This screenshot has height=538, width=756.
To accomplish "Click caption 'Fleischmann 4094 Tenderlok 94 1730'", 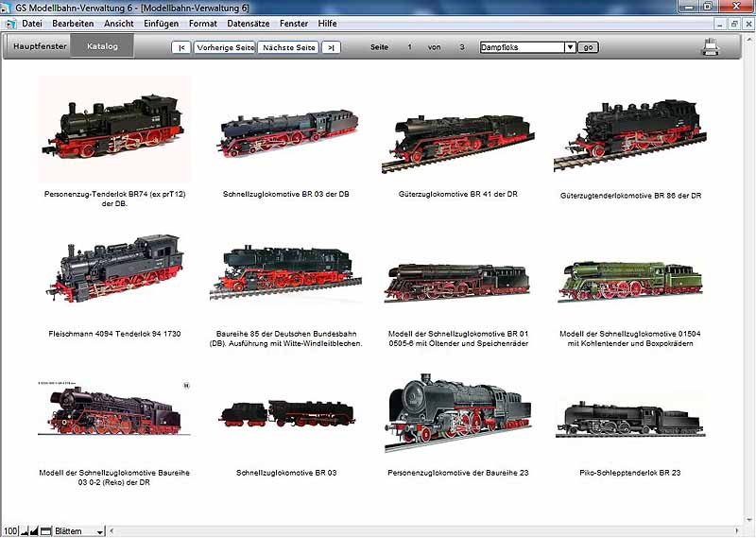I will (x=114, y=334).
